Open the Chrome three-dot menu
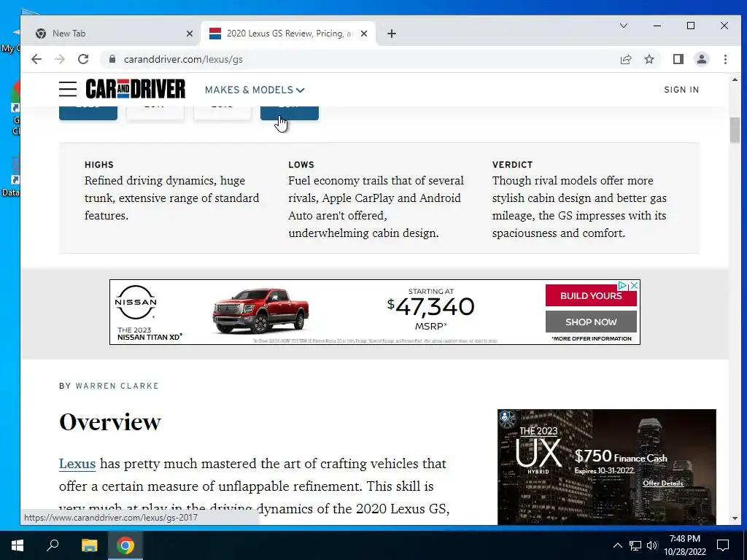This screenshot has height=560, width=747. pos(725,59)
